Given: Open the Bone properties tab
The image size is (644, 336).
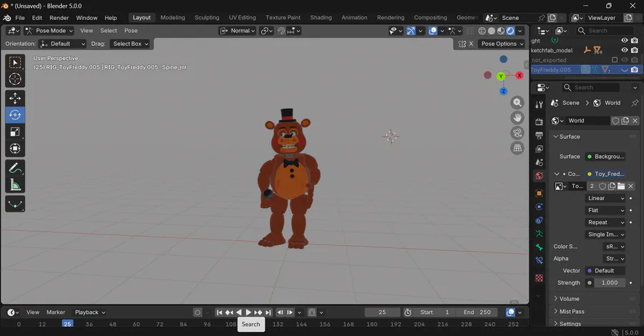Looking at the screenshot, I should (540, 247).
